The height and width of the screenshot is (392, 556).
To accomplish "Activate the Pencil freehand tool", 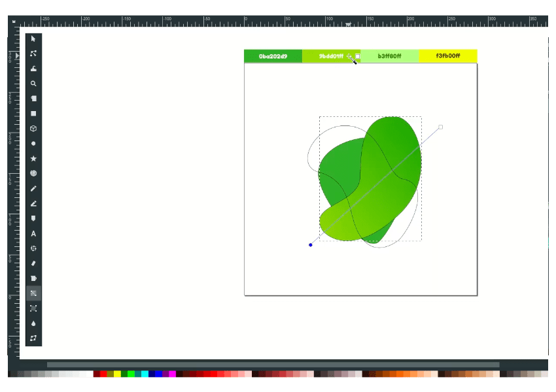I will coord(33,189).
